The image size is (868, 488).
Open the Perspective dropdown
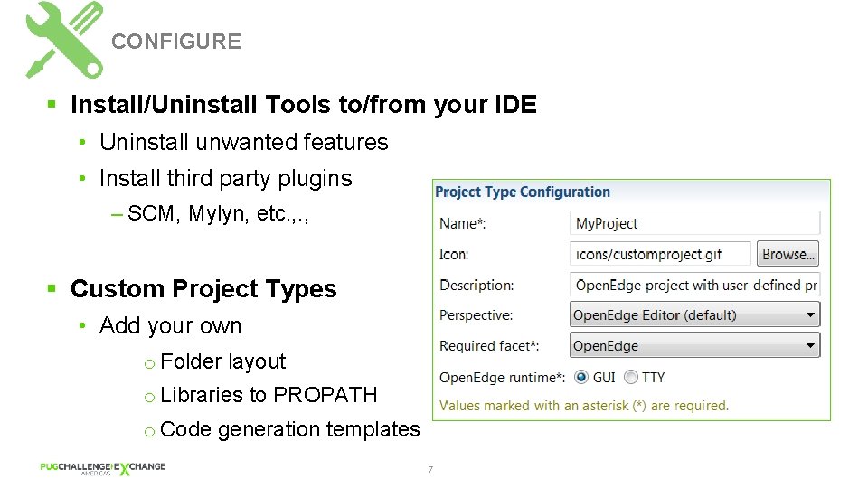point(694,315)
